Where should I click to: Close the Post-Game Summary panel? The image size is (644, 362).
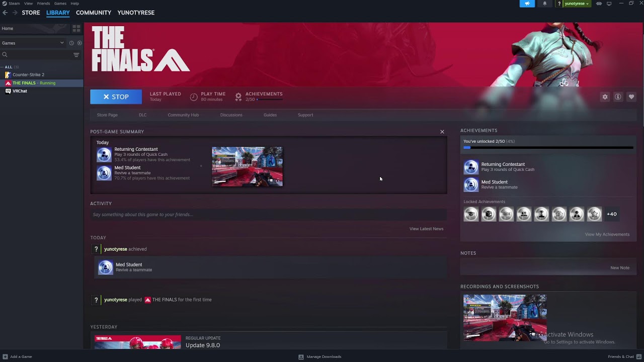[x=442, y=132]
